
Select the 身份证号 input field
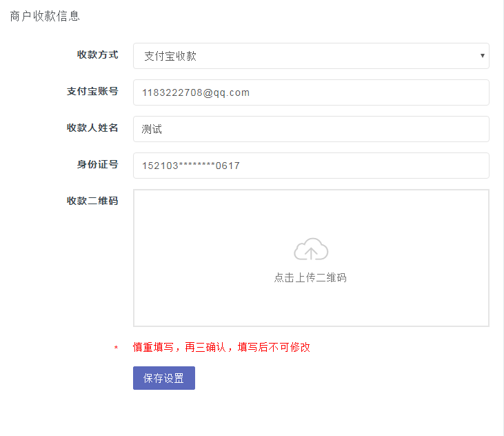click(311, 166)
